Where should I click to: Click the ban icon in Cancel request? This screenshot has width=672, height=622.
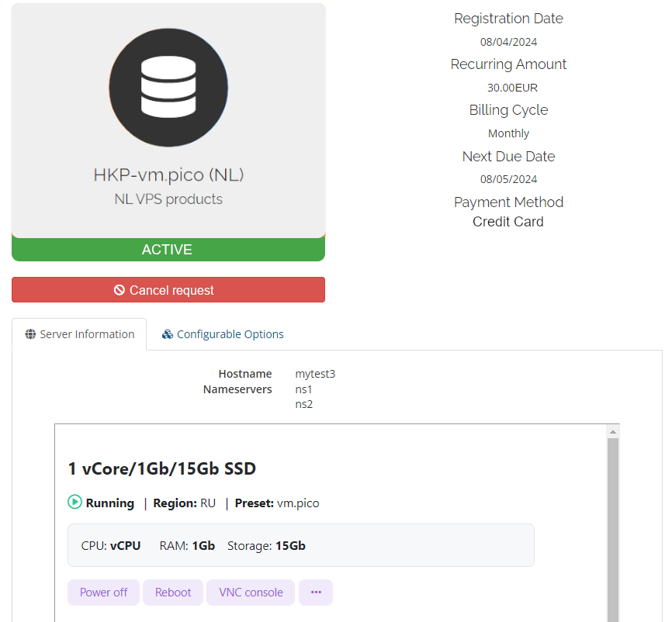coord(120,290)
